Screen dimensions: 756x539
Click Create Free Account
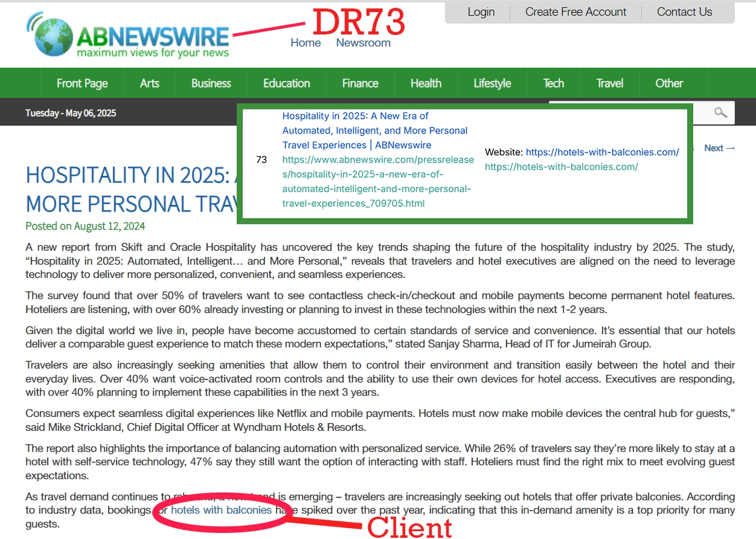pos(575,12)
